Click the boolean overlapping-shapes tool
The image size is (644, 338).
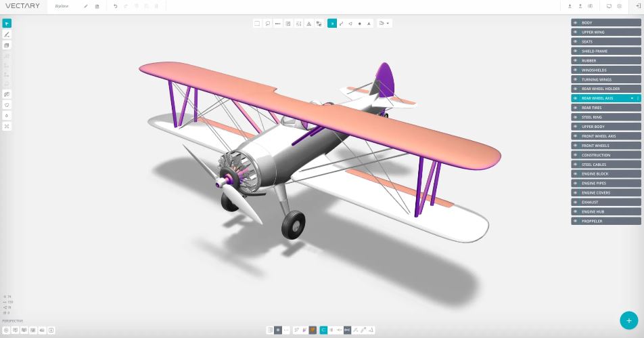pyautogui.click(x=7, y=94)
